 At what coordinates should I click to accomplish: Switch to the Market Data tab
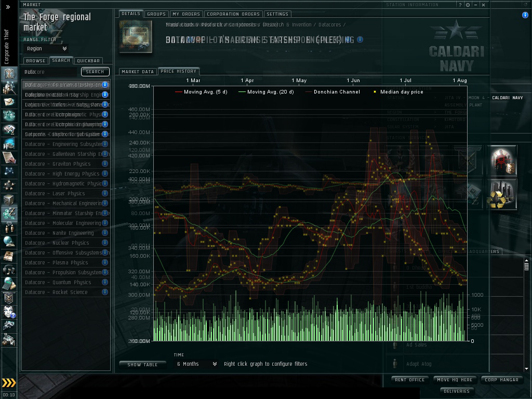(x=138, y=72)
